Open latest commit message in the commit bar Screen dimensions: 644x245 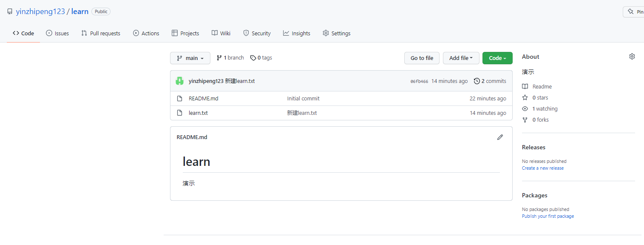pyautogui.click(x=240, y=81)
